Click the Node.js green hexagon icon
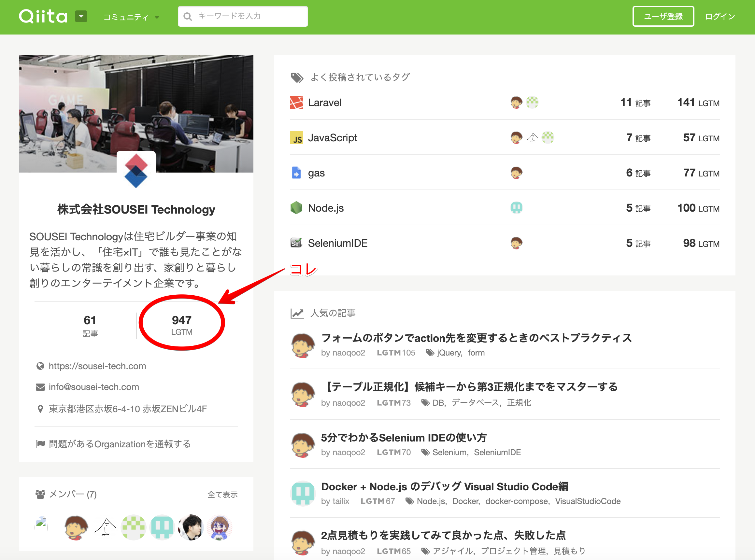Image resolution: width=755 pixels, height=560 pixels. pyautogui.click(x=296, y=208)
